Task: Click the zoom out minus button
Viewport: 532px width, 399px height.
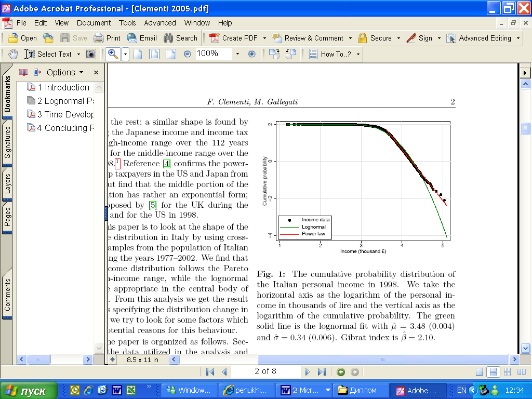Action: pyautogui.click(x=187, y=54)
